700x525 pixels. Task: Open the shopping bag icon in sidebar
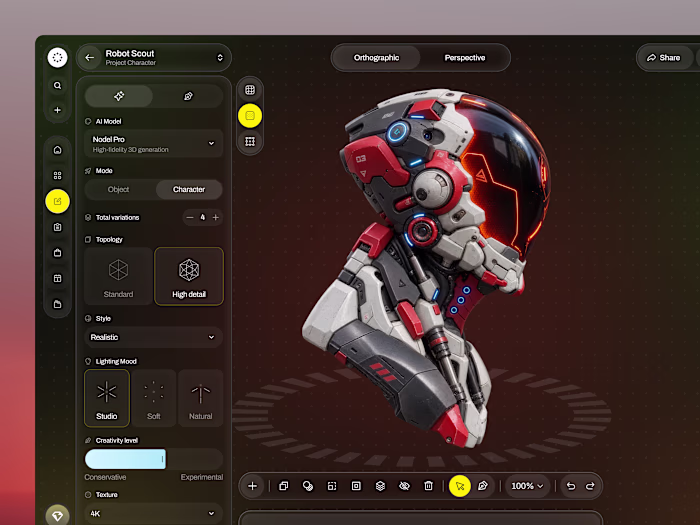(x=58, y=253)
